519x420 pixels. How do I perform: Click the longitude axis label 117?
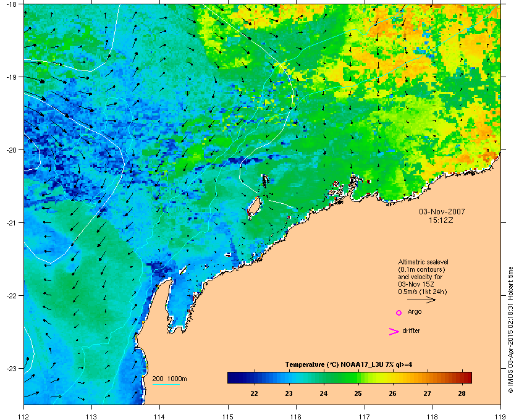click(364, 417)
